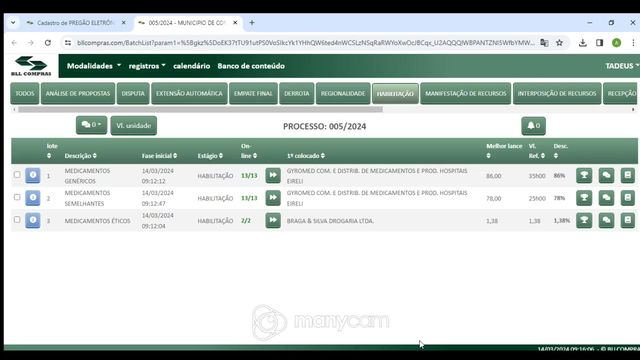Check the box for Medicamentos Genéricos lot

pyautogui.click(x=17, y=175)
